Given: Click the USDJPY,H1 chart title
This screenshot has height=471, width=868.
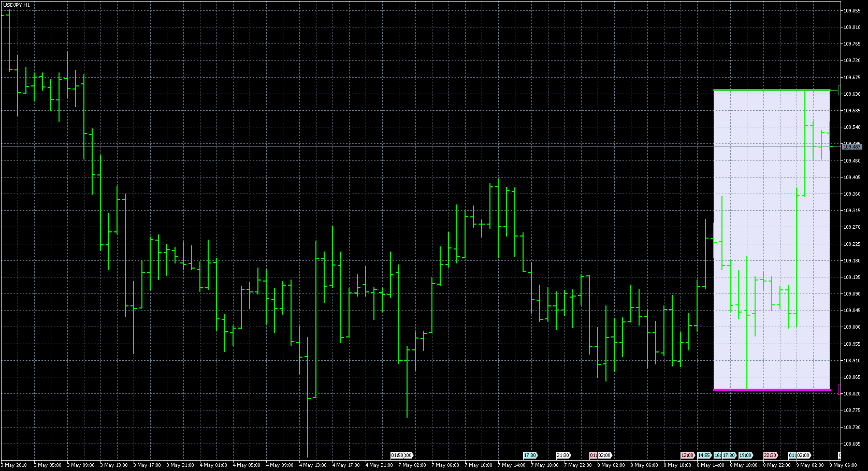Looking at the screenshot, I should pyautogui.click(x=16, y=5).
